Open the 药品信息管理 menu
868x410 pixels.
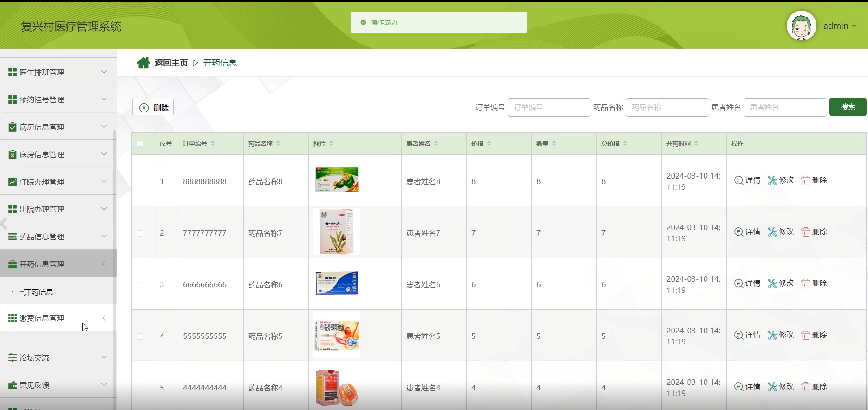pyautogui.click(x=58, y=237)
